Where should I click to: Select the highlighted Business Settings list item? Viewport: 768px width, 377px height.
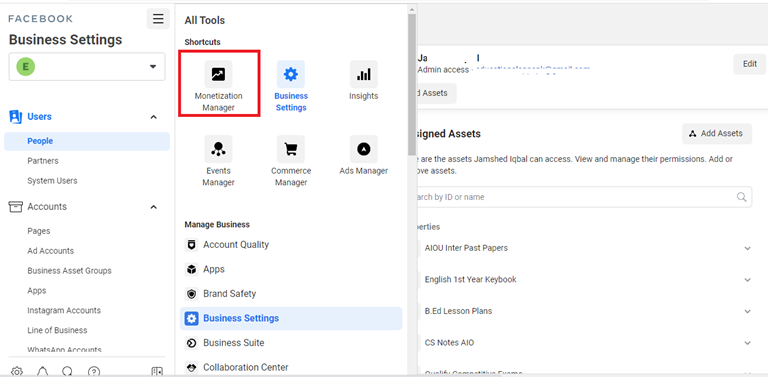(x=291, y=318)
